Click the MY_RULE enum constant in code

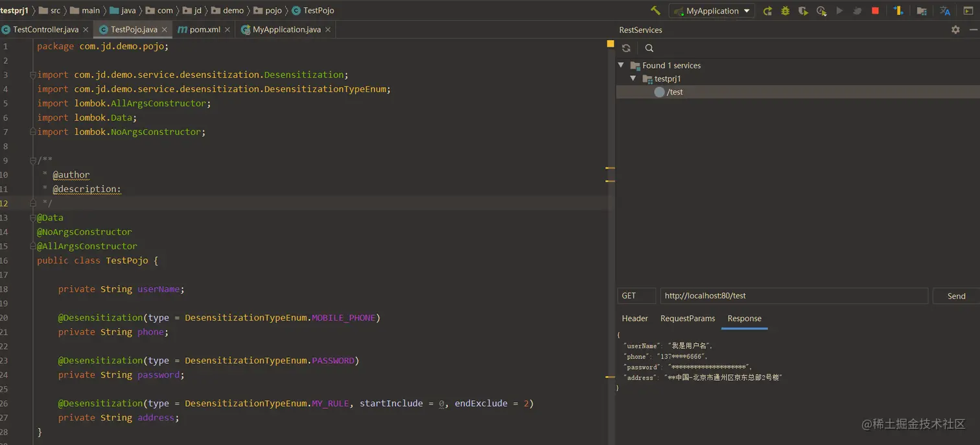click(x=331, y=403)
